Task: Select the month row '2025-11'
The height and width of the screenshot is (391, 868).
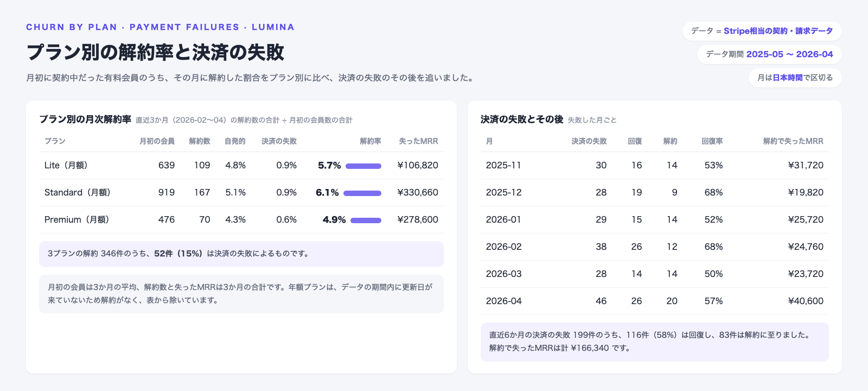Action: click(x=655, y=166)
